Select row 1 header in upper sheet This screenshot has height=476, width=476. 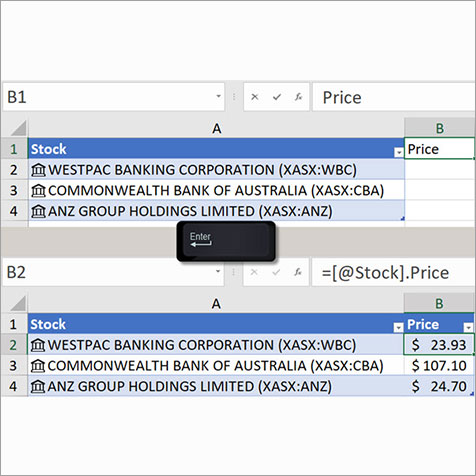point(14,149)
